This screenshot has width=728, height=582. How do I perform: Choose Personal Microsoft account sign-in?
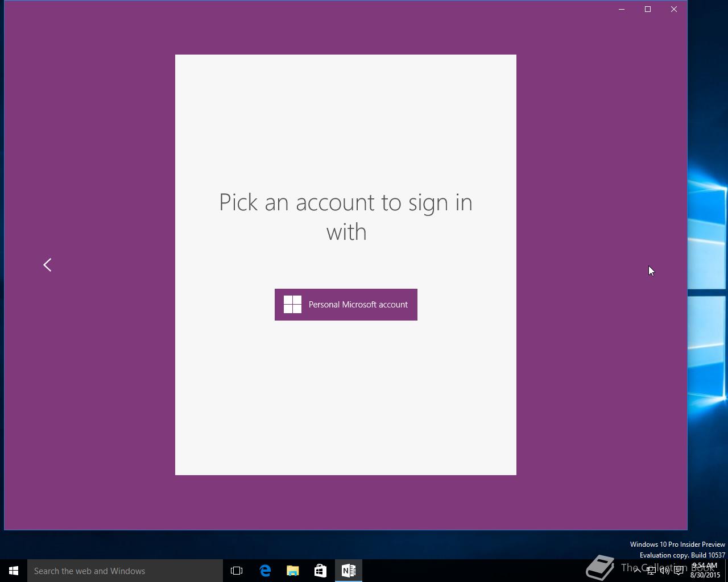tap(346, 305)
